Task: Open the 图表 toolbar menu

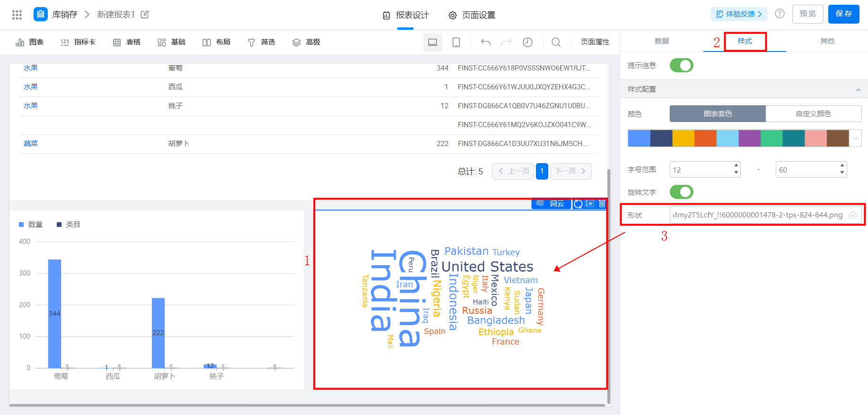Action: coord(30,43)
